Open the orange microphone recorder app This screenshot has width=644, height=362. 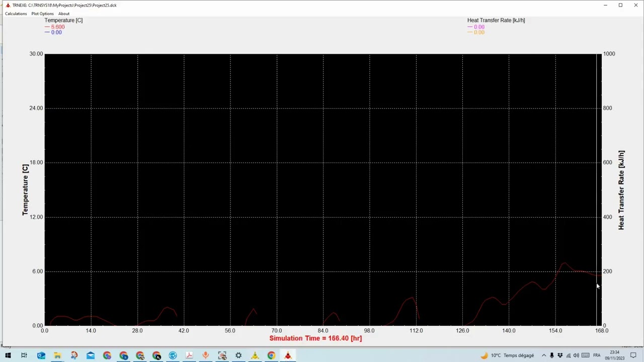tap(205, 355)
